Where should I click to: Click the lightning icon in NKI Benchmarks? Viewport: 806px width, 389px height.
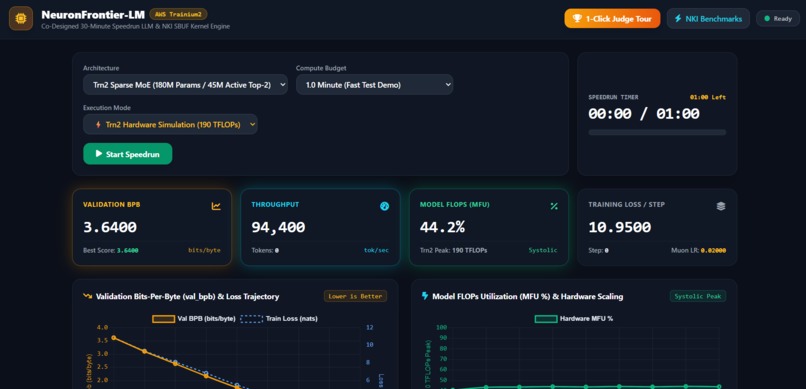[679, 18]
